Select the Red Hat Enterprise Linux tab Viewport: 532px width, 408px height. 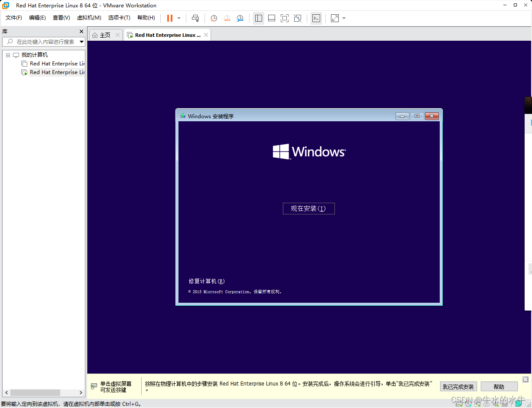coord(167,35)
